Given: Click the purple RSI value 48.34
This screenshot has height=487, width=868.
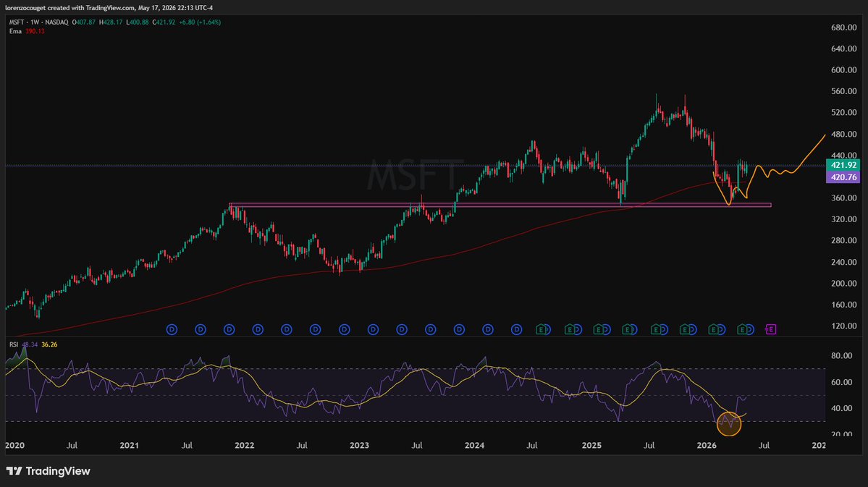Looking at the screenshot, I should click(30, 344).
